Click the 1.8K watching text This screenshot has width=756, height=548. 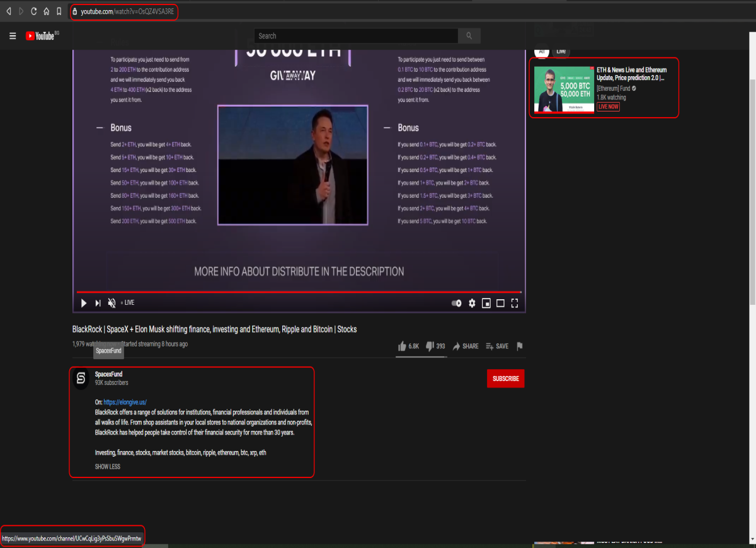612,98
